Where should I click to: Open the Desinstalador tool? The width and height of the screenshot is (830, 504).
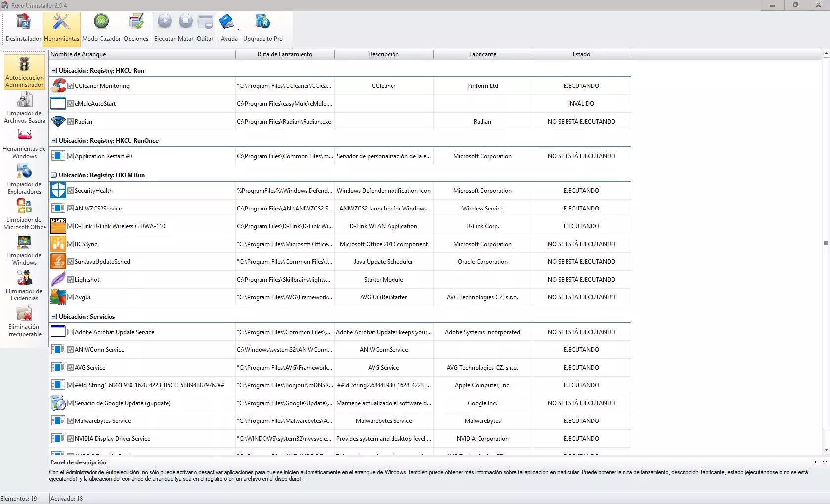(23, 28)
